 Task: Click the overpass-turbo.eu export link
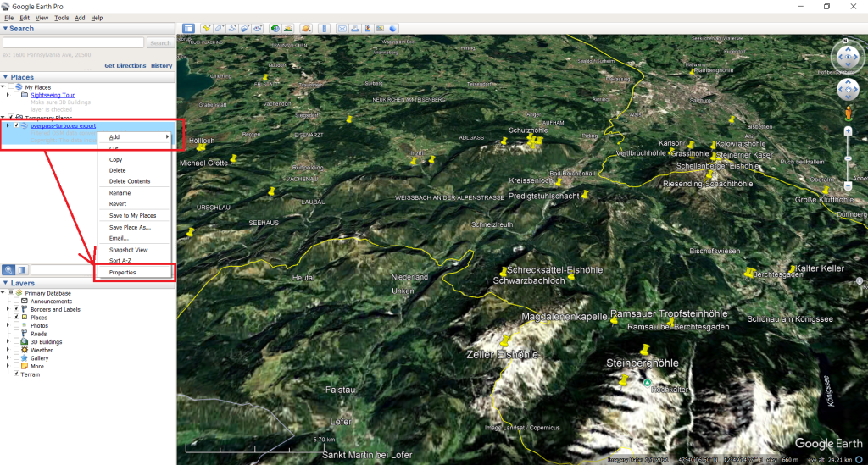pos(63,125)
